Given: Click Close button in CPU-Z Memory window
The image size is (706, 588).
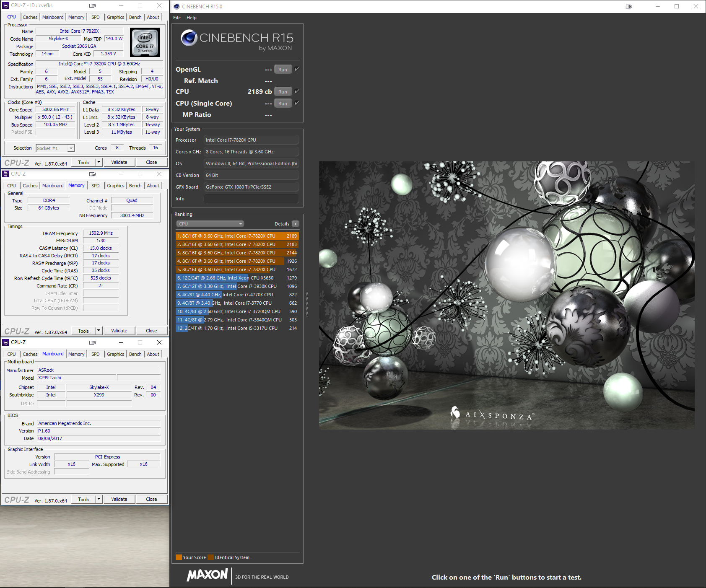Looking at the screenshot, I should (151, 331).
